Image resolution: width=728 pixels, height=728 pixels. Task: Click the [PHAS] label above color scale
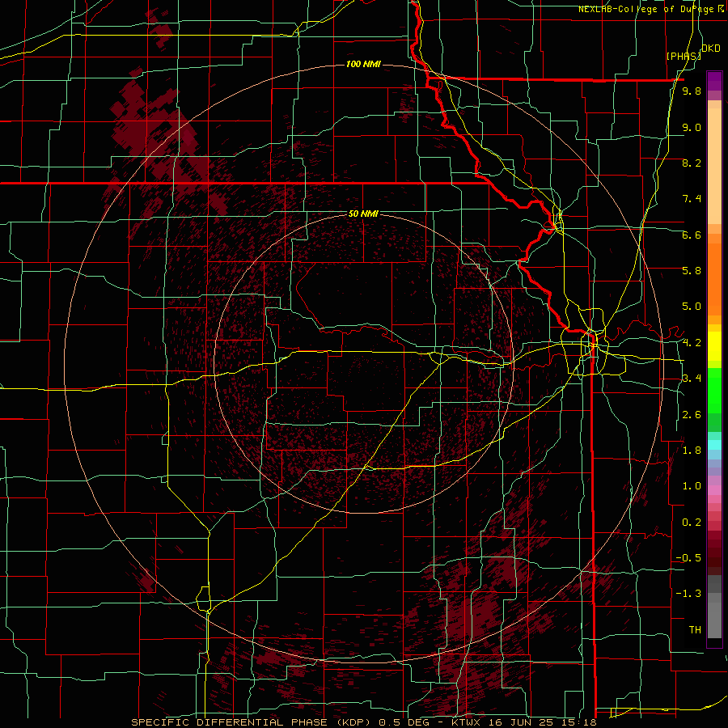pyautogui.click(x=684, y=56)
